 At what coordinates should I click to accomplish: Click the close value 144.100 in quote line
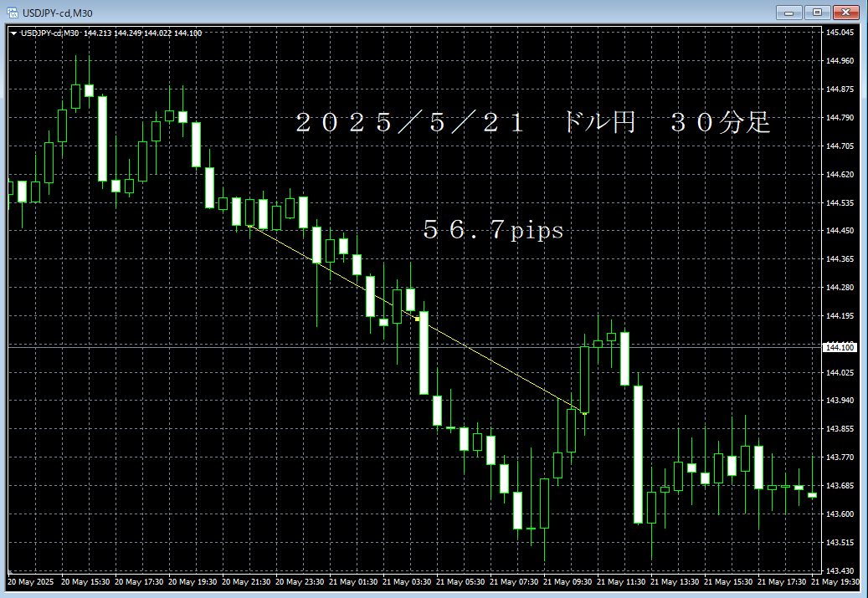tap(188, 33)
